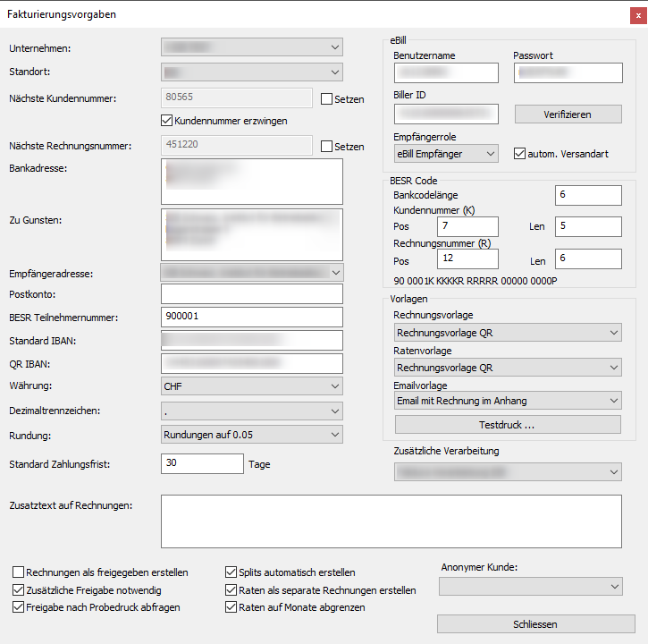Image resolution: width=648 pixels, height=644 pixels.
Task: Disable autom. Versandart checkbox
Action: pyautogui.click(x=520, y=154)
